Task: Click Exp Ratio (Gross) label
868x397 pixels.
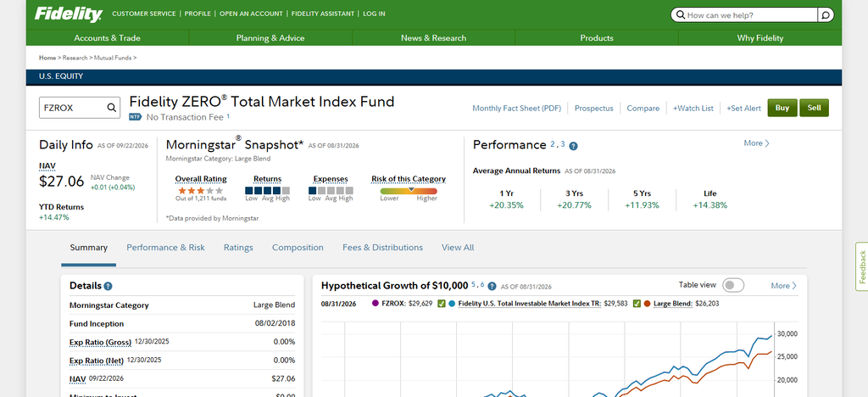Action: click(x=100, y=342)
